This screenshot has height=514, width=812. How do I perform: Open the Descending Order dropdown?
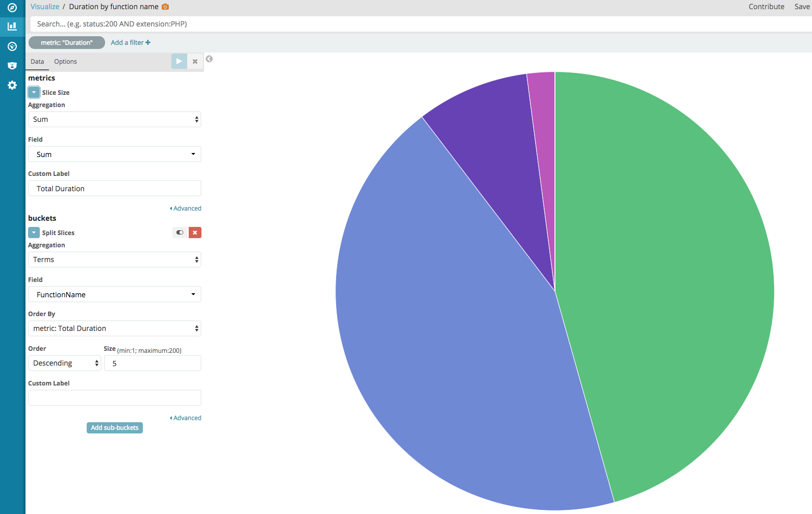pyautogui.click(x=65, y=363)
